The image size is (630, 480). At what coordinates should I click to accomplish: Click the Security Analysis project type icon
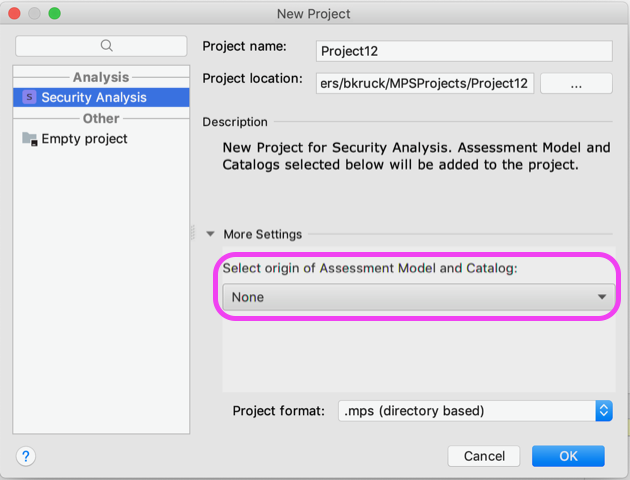(x=29, y=97)
